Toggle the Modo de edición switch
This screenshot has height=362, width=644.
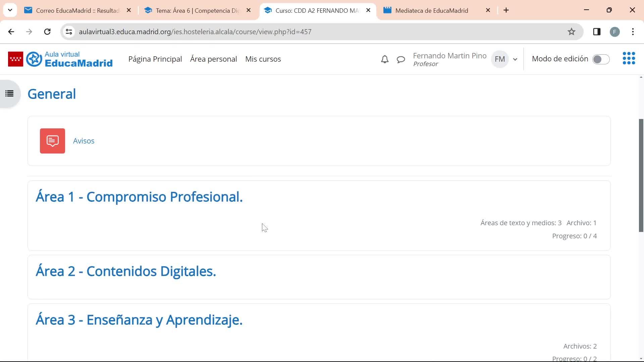click(x=600, y=59)
